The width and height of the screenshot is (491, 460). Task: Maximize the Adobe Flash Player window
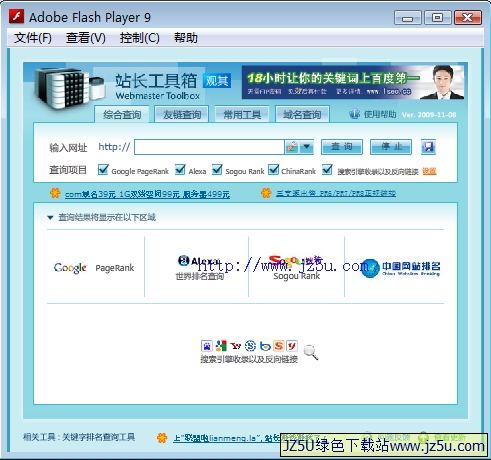[x=438, y=18]
